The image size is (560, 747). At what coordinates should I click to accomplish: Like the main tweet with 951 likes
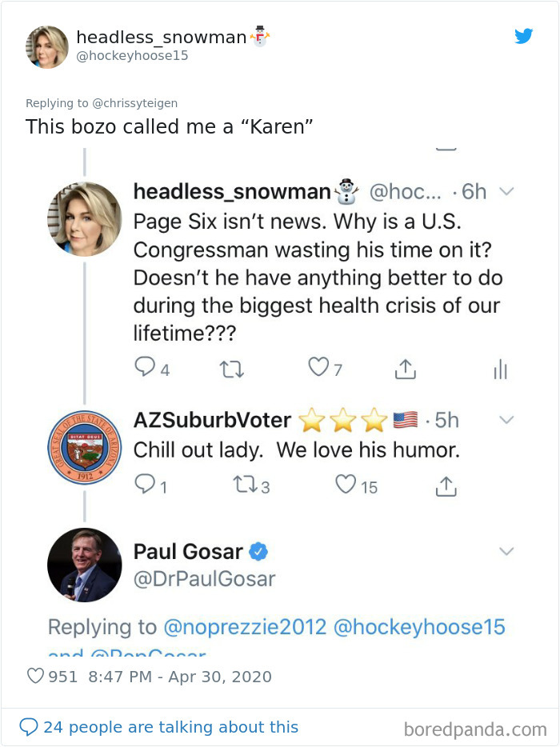click(35, 676)
